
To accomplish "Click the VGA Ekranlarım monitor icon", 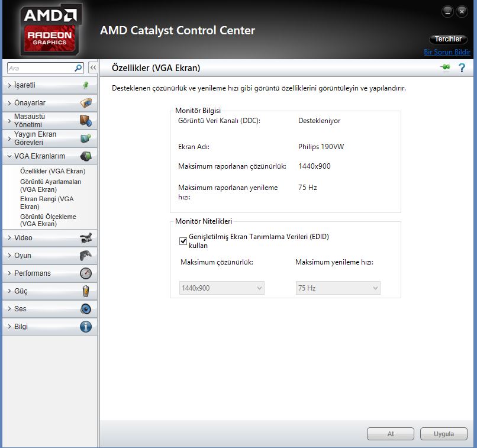I will coord(86,156).
